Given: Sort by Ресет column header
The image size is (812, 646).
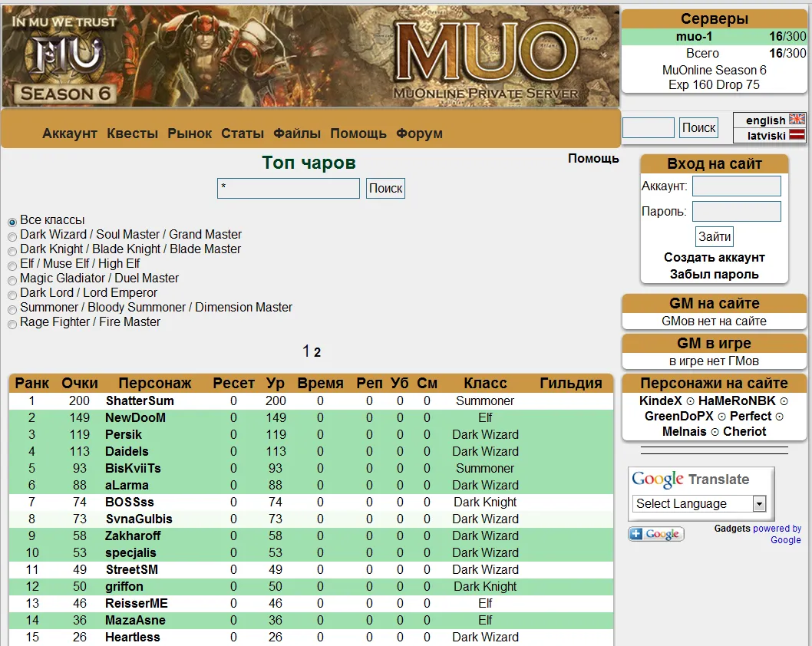Looking at the screenshot, I should (233, 383).
